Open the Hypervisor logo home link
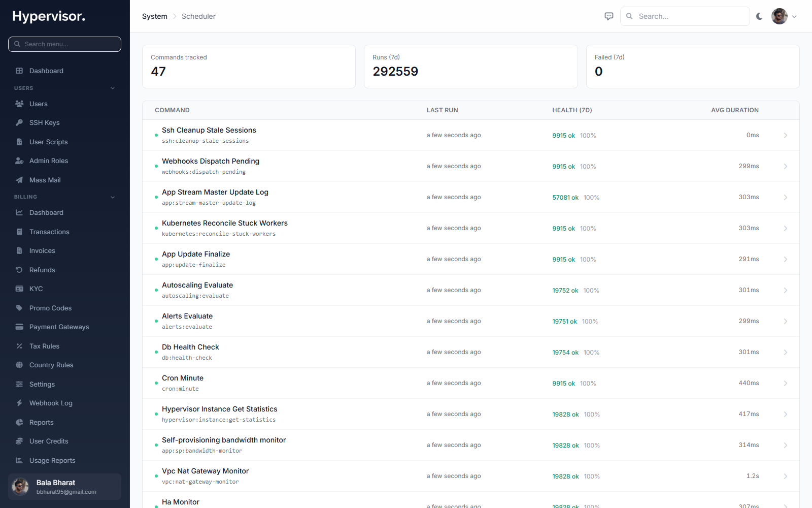 [49, 16]
